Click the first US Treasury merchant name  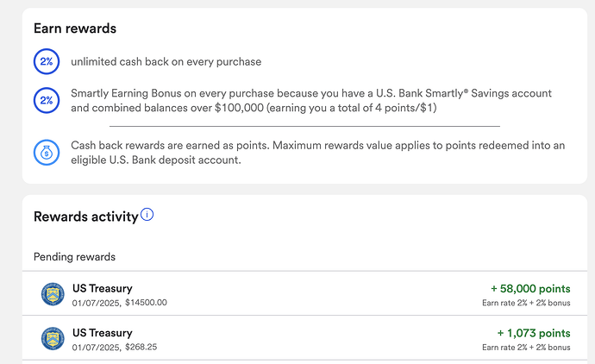click(103, 288)
